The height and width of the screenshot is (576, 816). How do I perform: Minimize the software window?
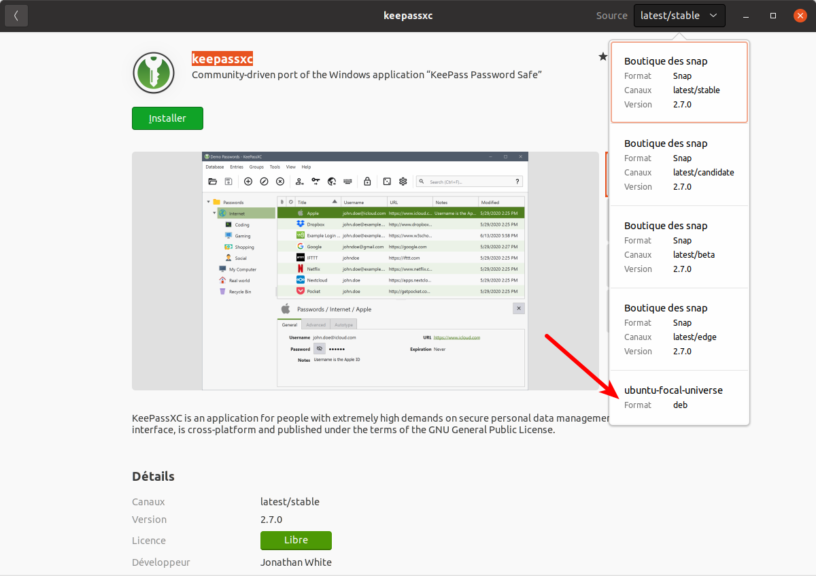746,16
